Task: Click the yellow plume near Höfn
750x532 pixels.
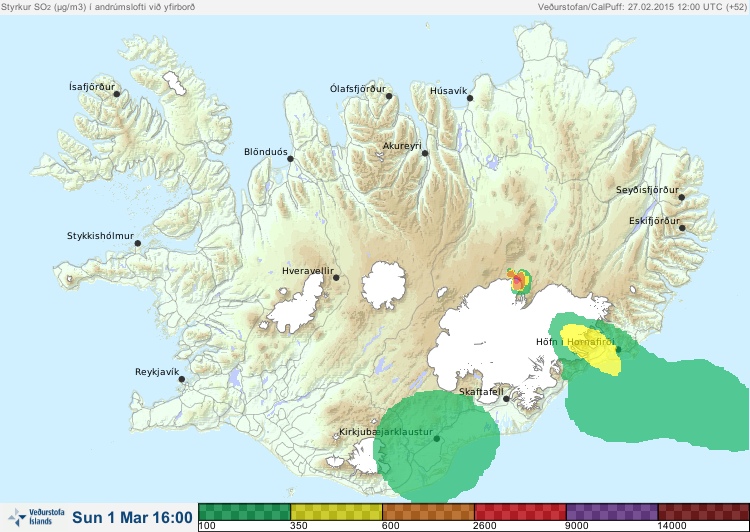Action: coord(591,349)
